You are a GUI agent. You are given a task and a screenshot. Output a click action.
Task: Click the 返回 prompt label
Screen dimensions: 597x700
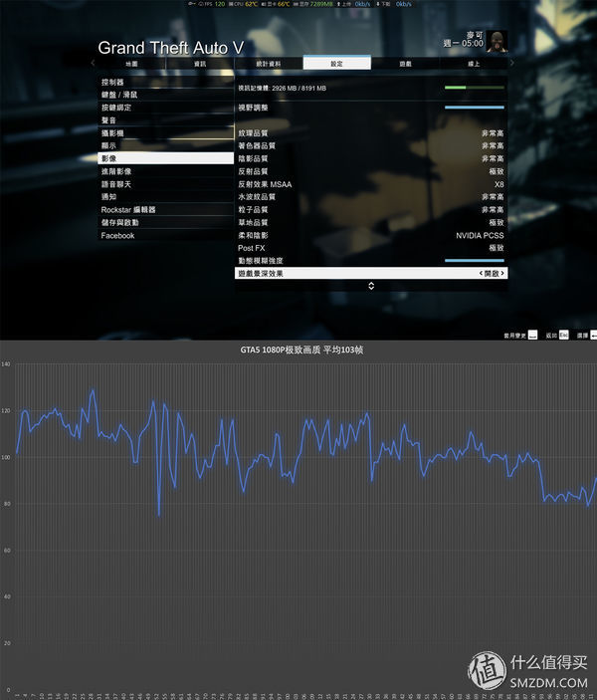pos(551,336)
